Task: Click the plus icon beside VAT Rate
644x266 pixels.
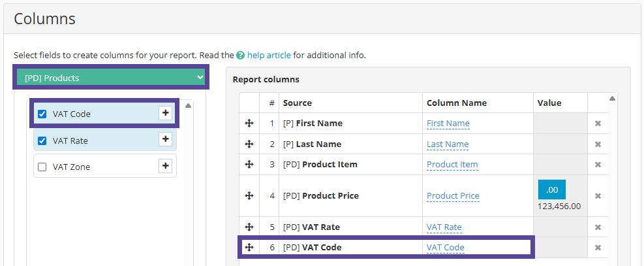Action: tap(165, 140)
